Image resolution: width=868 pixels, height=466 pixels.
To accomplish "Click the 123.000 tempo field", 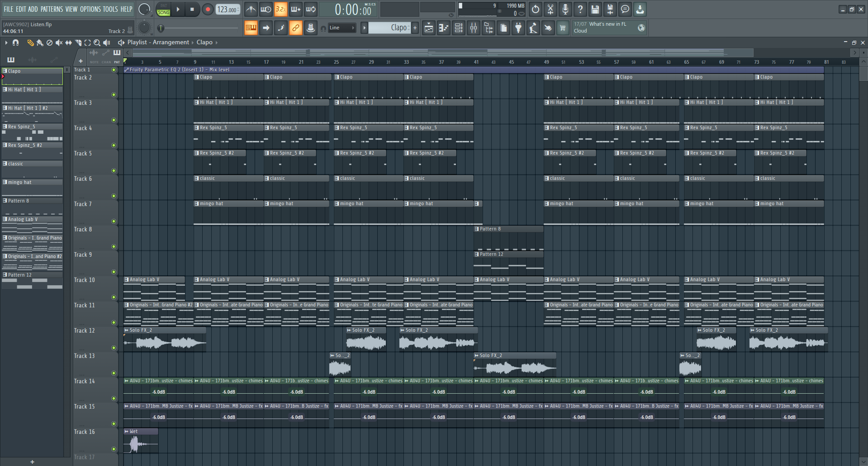I will (x=228, y=9).
